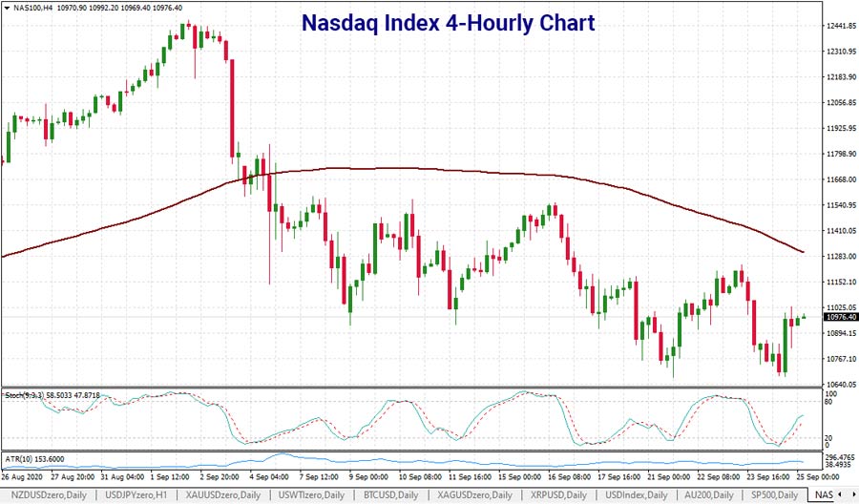The height and width of the screenshot is (504, 859).
Task: Click the 10894.15 price scale label
Action: [842, 334]
